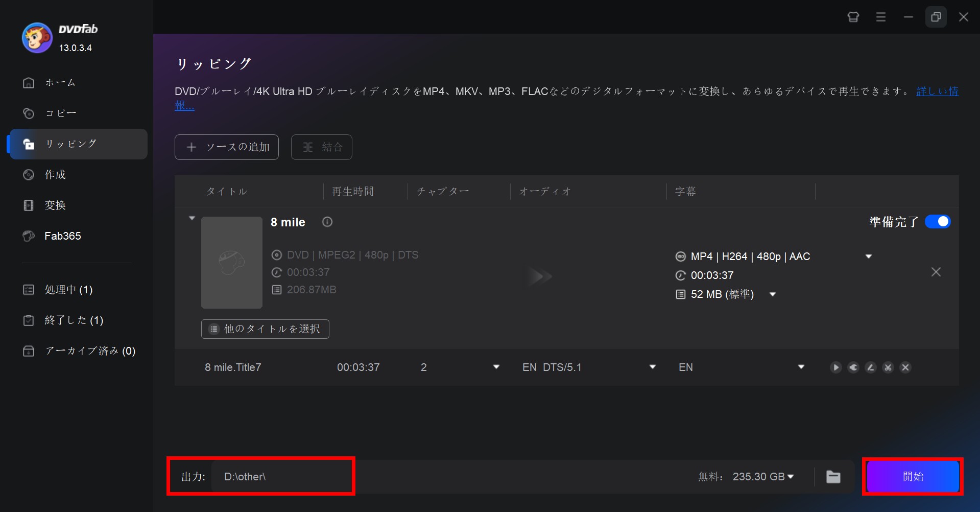Click ソースの追加 add source button
Screen dimensions: 980x512
pos(227,147)
